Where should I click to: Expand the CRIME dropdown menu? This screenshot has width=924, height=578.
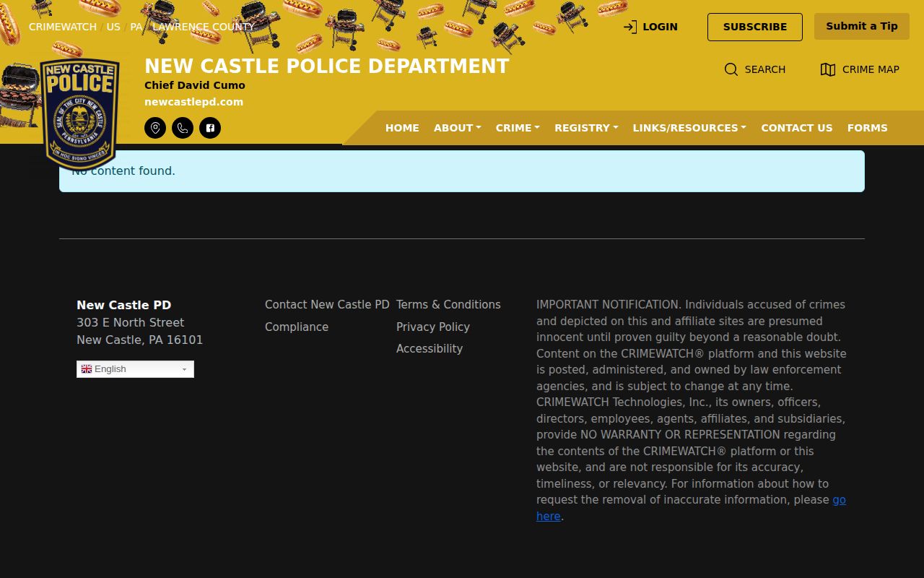coord(518,128)
